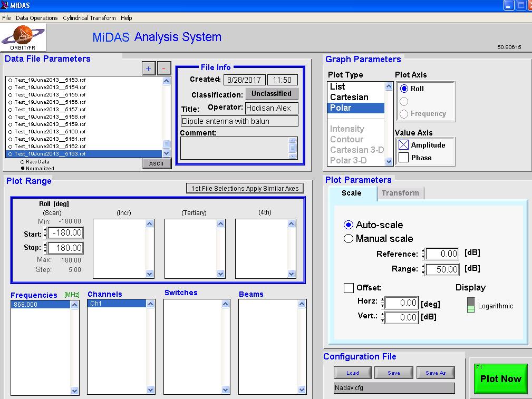
Task: Save the configuration file
Action: (x=394, y=373)
